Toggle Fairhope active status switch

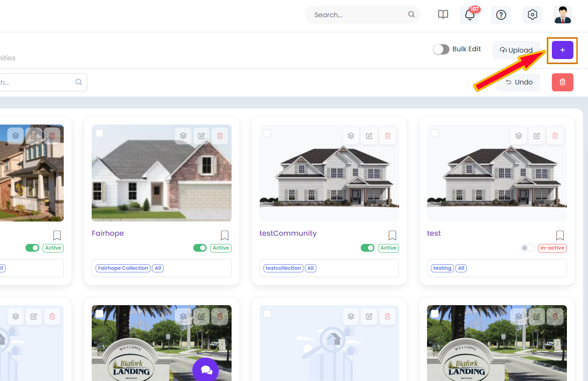(200, 248)
